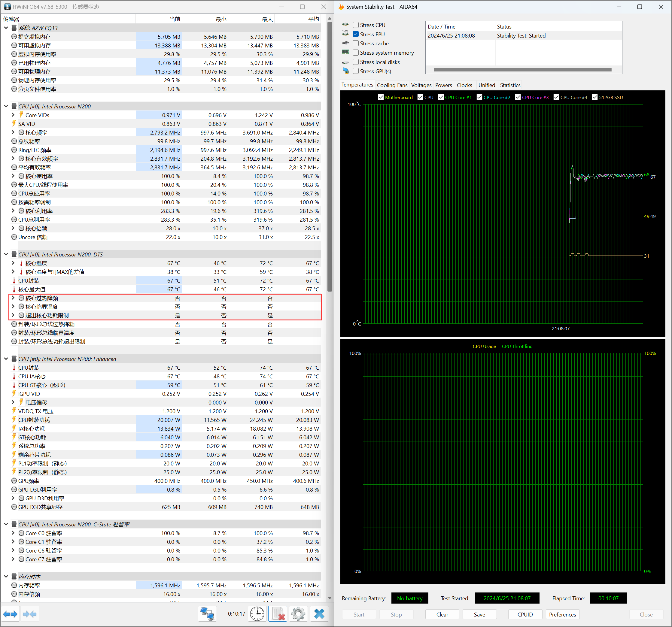Open the Statistics tab
Viewport: 672px width, 627px height.
click(x=510, y=85)
